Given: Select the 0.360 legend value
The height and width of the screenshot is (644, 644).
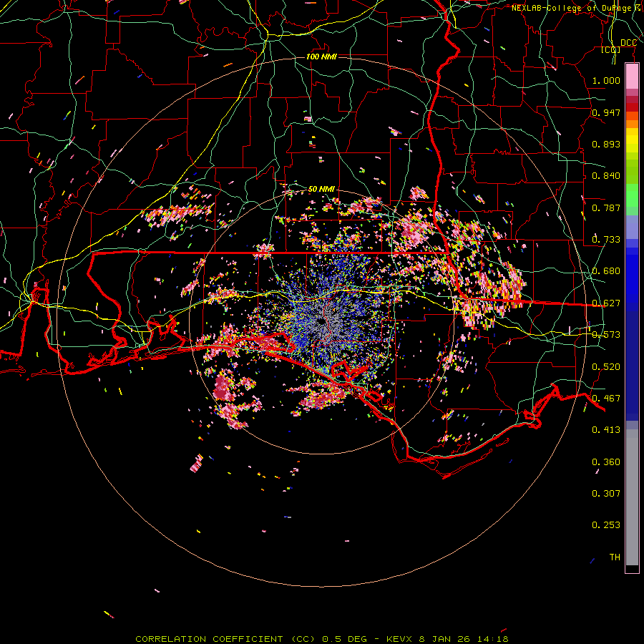Looking at the screenshot, I should 606,462.
